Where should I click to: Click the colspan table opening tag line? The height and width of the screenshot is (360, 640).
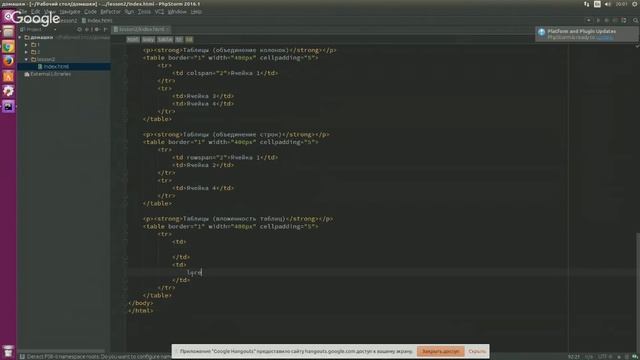[x=231, y=58]
